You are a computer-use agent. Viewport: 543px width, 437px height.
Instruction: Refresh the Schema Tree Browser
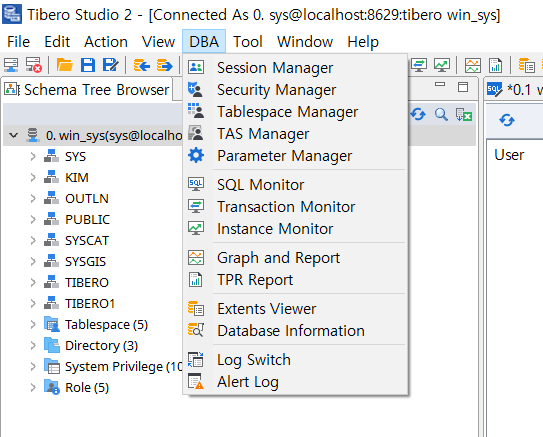(x=418, y=114)
